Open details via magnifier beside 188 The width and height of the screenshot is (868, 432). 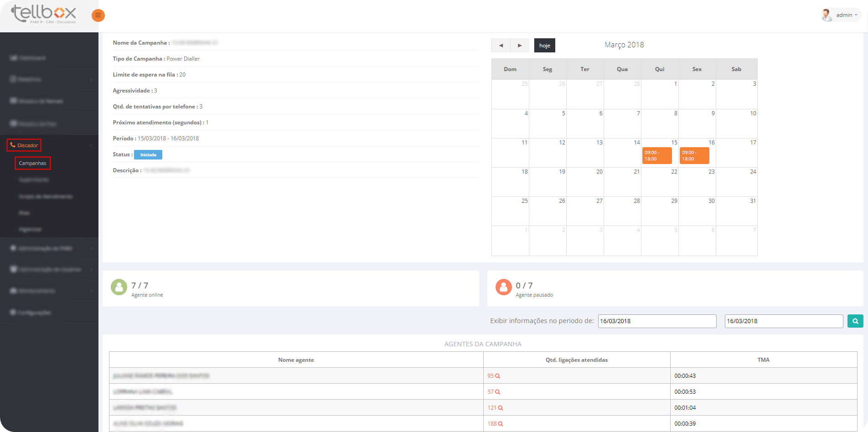(x=501, y=424)
